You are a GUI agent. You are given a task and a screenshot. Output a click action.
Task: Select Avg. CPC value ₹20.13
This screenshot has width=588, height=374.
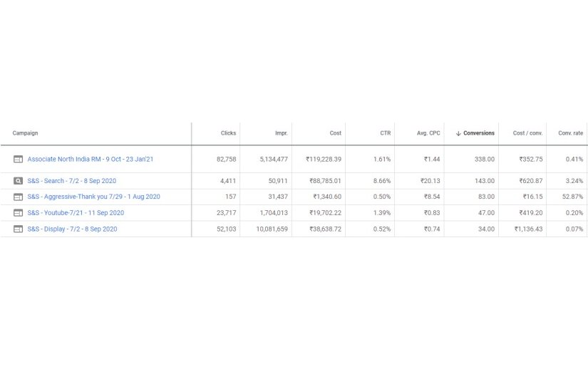click(x=430, y=181)
